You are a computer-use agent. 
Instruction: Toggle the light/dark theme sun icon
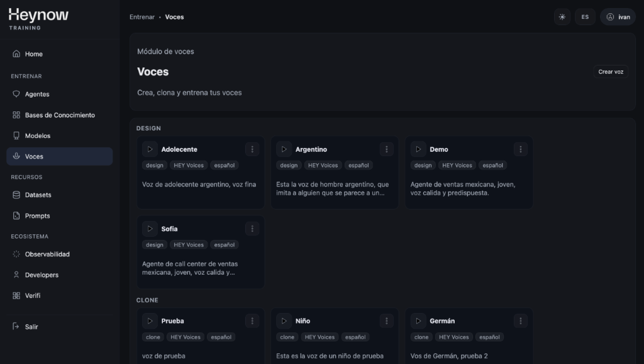click(562, 17)
